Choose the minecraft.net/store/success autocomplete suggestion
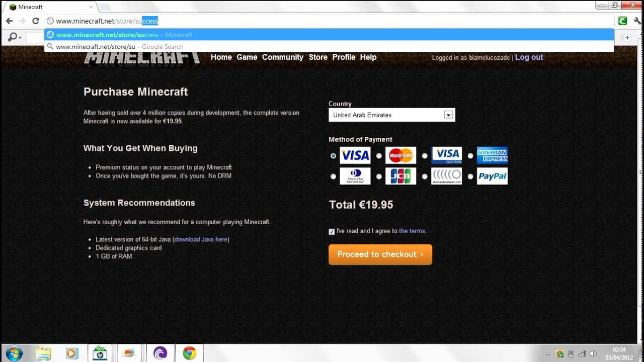 pos(330,35)
